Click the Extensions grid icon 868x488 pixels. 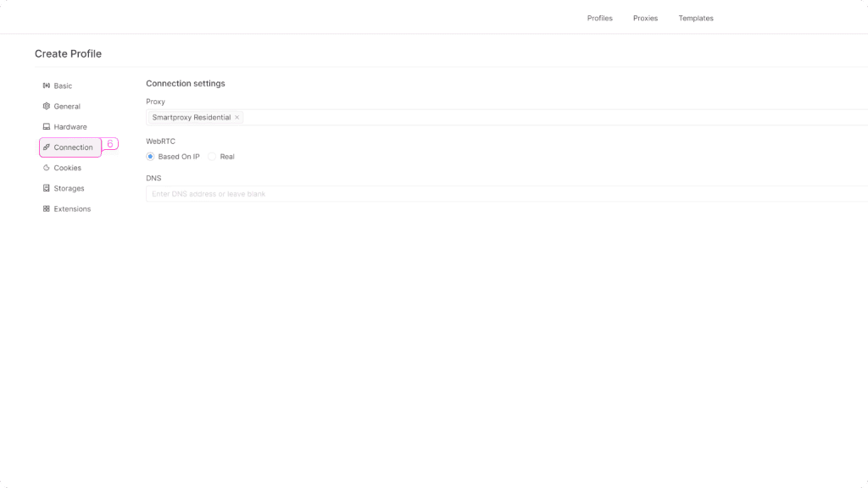click(47, 208)
